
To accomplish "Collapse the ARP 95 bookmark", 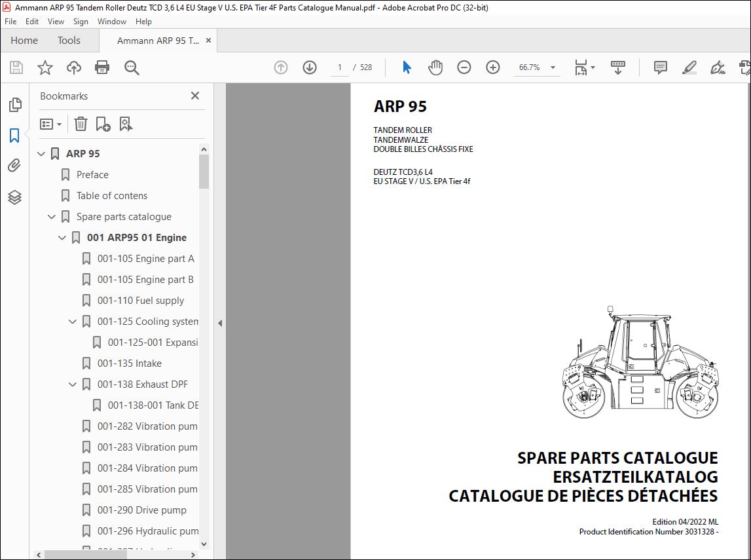I will (41, 154).
